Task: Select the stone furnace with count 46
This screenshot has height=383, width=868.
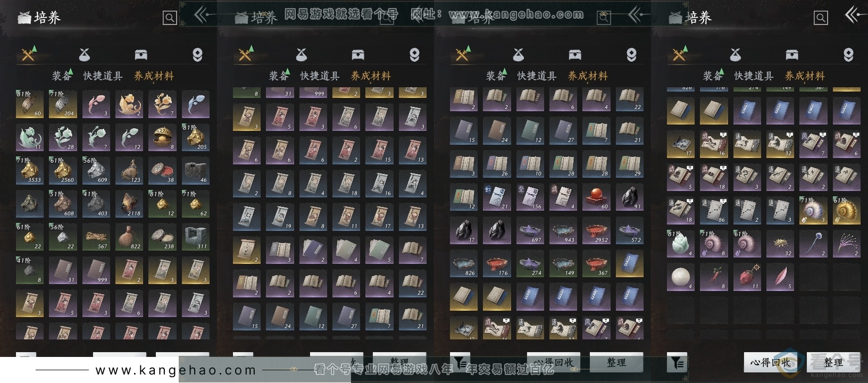Action: 196,170
